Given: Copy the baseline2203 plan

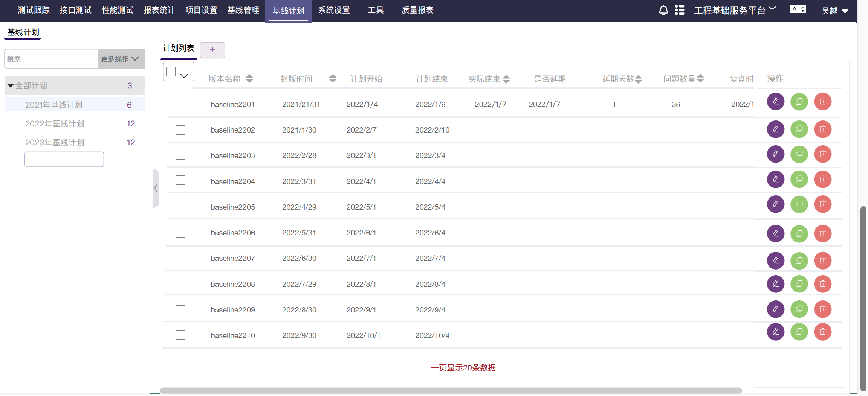Looking at the screenshot, I should 799,154.
